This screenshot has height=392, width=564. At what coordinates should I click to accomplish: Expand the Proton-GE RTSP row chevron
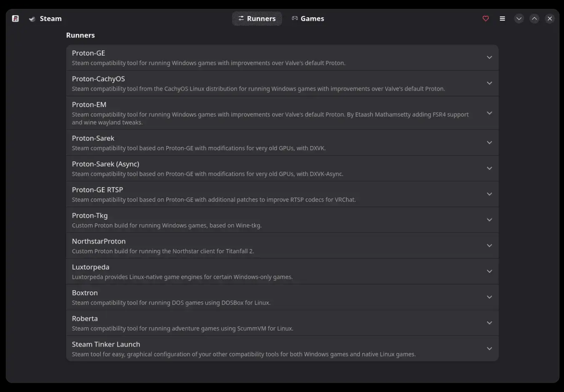point(489,194)
